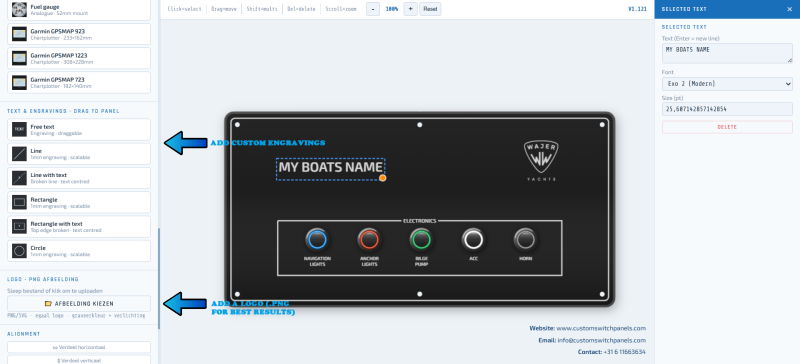
Task: Zoom out with the minus button
Action: pyautogui.click(x=373, y=9)
